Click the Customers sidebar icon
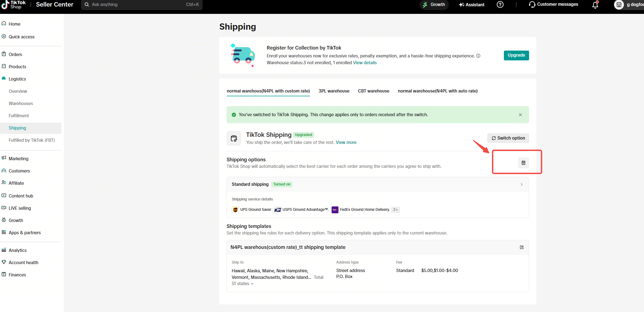 coord(4,171)
